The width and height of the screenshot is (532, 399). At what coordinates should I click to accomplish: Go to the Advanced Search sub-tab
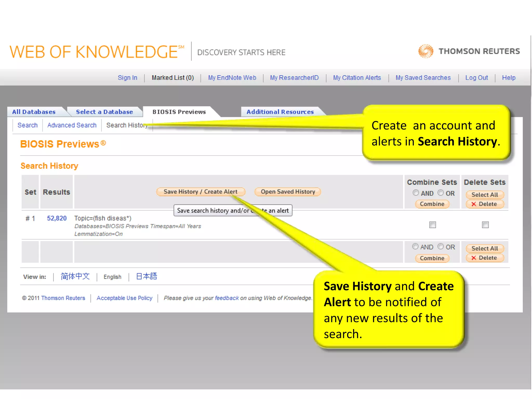click(x=72, y=125)
